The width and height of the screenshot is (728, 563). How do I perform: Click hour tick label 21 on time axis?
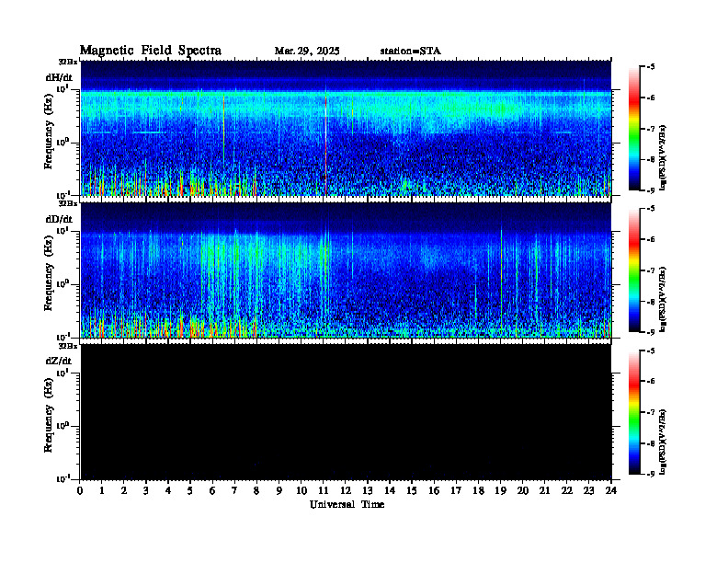[545, 491]
